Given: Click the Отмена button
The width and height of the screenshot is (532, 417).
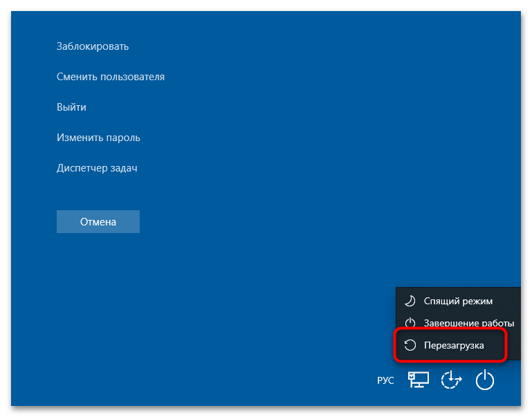Looking at the screenshot, I should [x=98, y=222].
